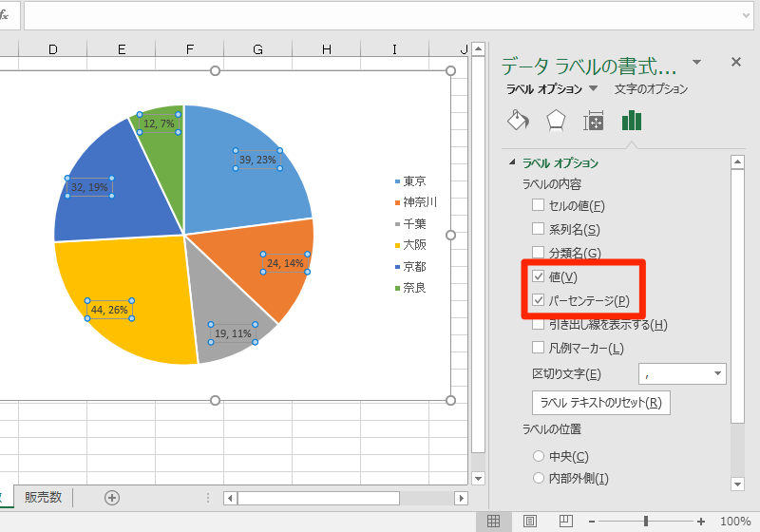The image size is (760, 532).
Task: Uncheck the パーセンテージ(P) checkbox
Action: tap(538, 300)
